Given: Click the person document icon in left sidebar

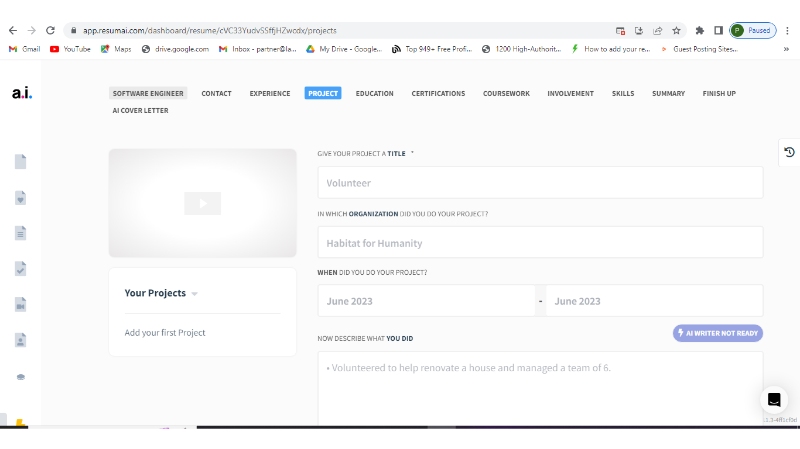Looking at the screenshot, I should point(21,340).
